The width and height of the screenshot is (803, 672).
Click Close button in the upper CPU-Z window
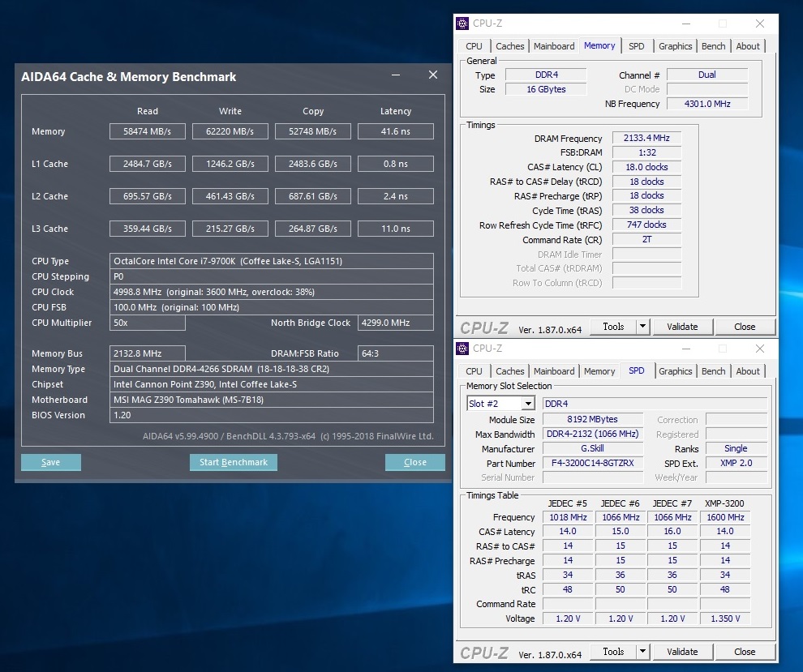[745, 327]
